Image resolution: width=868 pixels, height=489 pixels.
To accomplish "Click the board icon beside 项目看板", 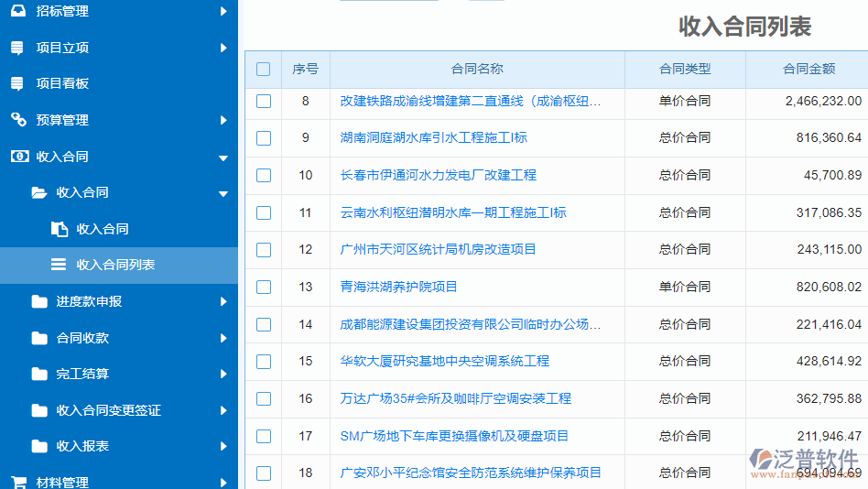I will click(17, 83).
